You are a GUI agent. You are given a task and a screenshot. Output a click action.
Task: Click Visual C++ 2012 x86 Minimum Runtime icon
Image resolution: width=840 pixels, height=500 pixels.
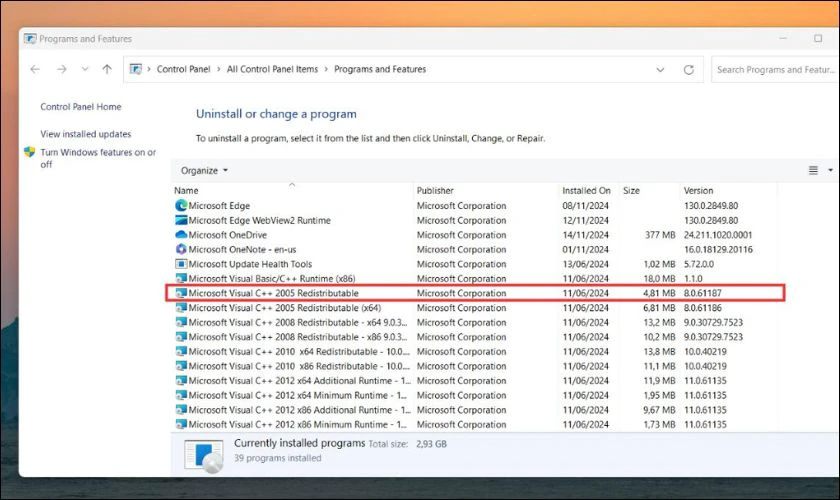point(181,424)
